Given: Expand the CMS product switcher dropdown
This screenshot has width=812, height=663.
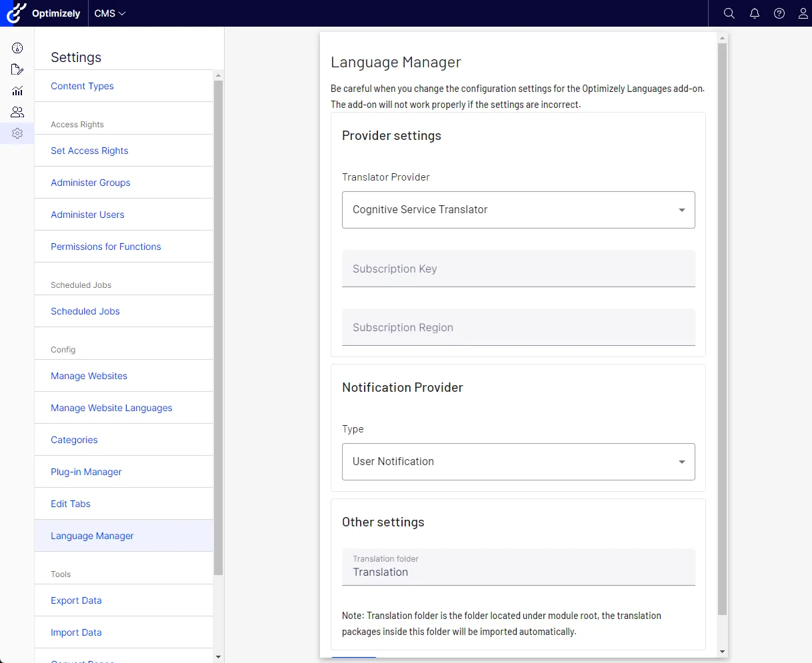Looking at the screenshot, I should 110,13.
